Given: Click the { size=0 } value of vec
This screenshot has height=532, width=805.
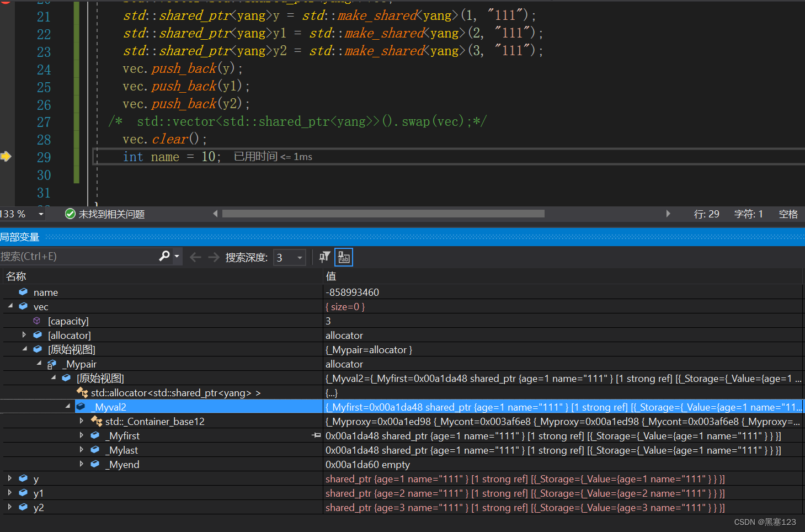Looking at the screenshot, I should (345, 306).
